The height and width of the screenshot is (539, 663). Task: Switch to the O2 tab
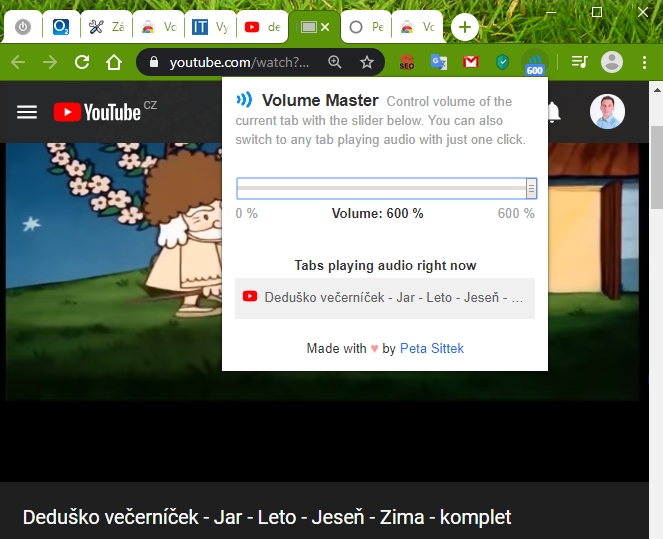pyautogui.click(x=61, y=27)
